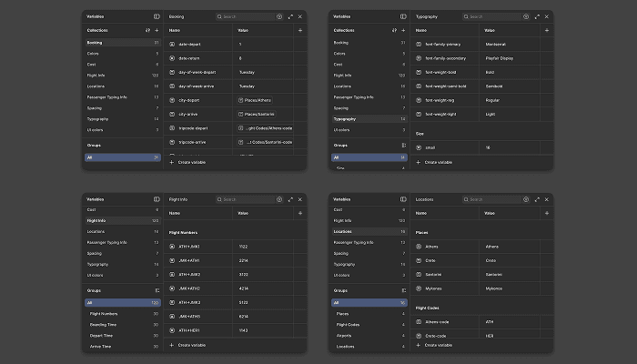Click variable type icon of date-depart row

coord(172,45)
